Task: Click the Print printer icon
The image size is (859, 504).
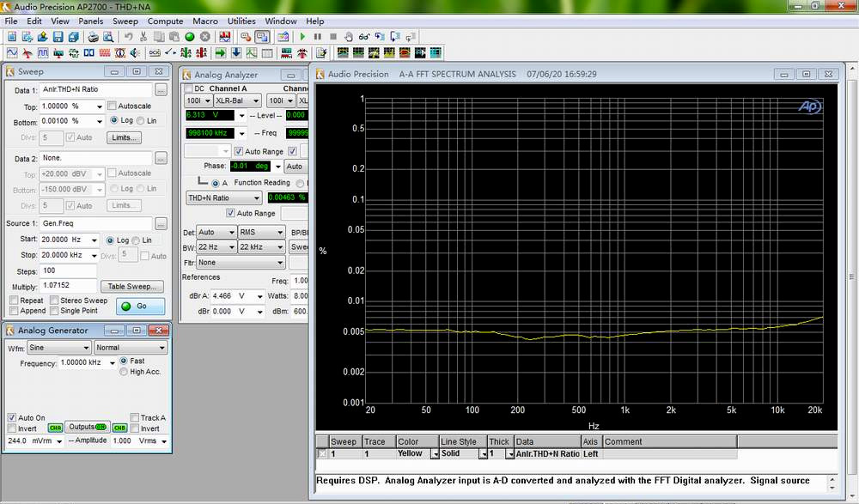Action: click(93, 37)
